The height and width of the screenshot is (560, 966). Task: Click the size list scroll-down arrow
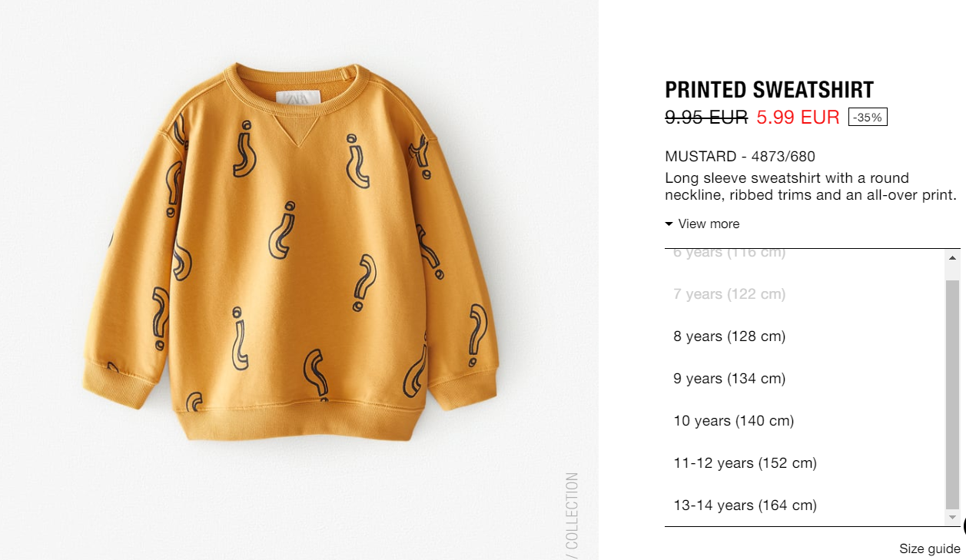point(953,518)
